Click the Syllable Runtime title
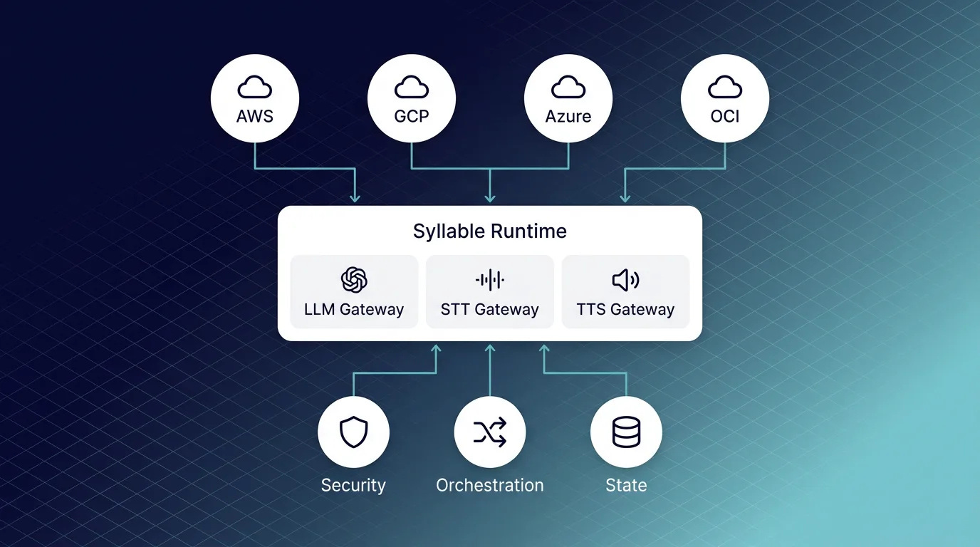This screenshot has height=547, width=980. [489, 231]
